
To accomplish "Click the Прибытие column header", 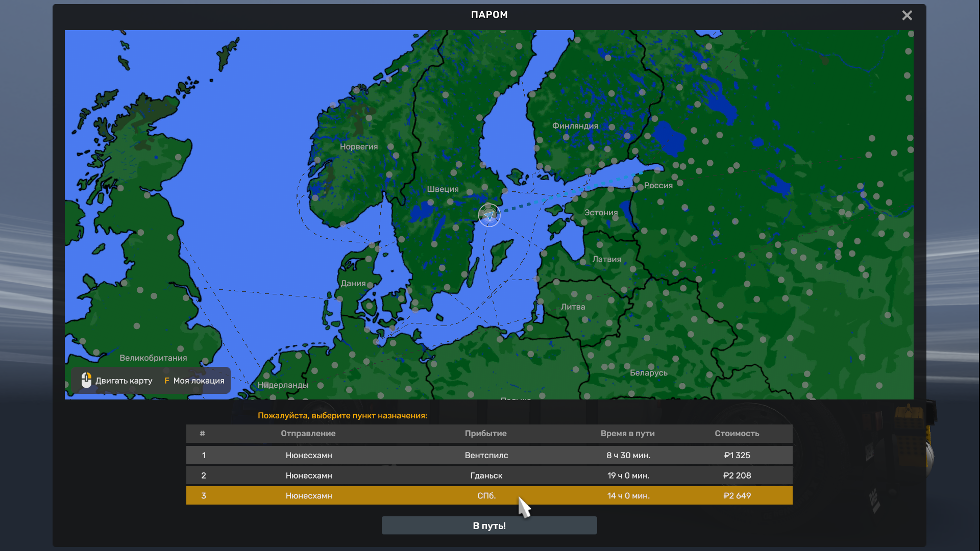I will click(x=485, y=433).
